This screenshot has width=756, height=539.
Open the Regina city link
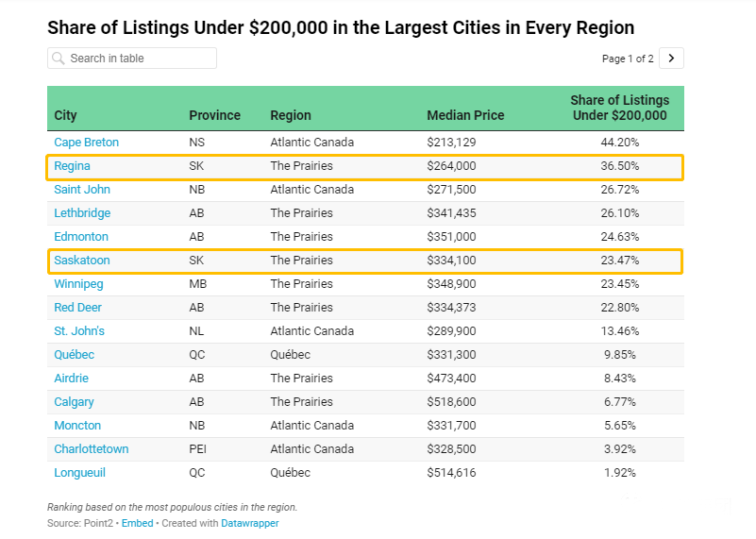tap(72, 166)
